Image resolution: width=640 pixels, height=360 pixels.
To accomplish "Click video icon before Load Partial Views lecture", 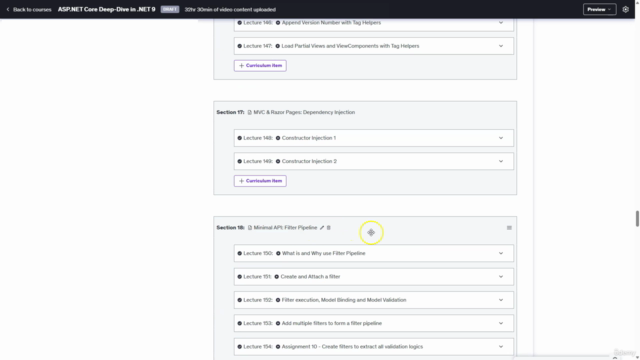I will 278,46.
